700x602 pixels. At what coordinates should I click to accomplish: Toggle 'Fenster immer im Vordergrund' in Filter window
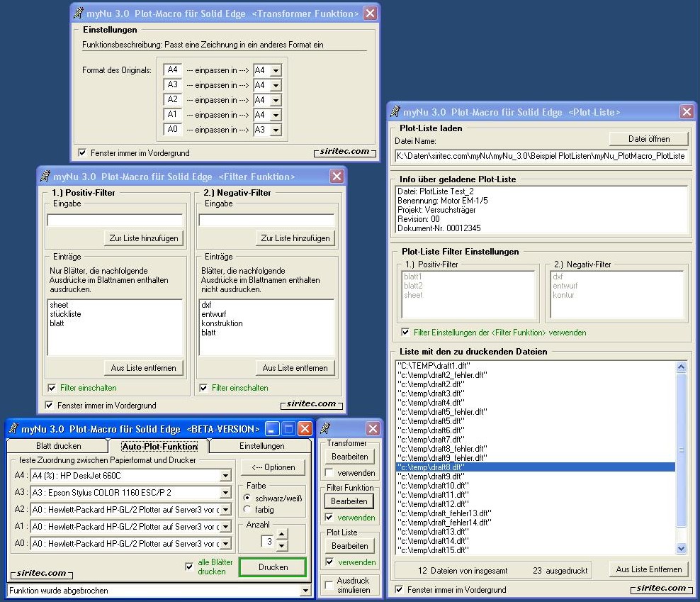[49, 406]
